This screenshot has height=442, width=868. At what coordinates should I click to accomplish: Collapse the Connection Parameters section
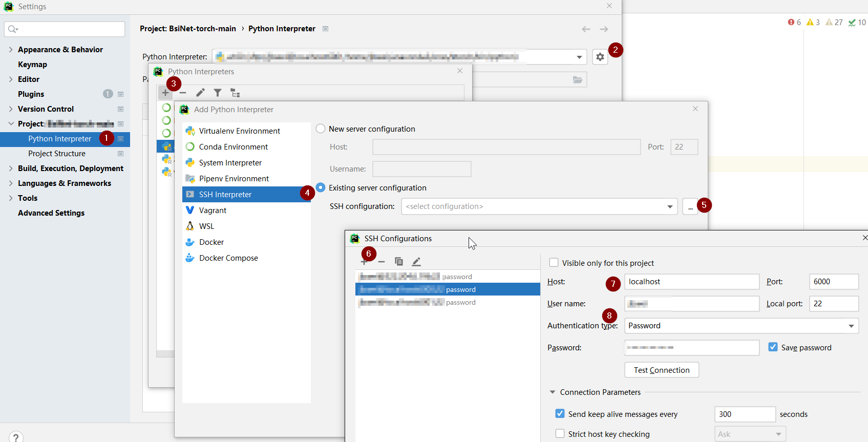553,392
